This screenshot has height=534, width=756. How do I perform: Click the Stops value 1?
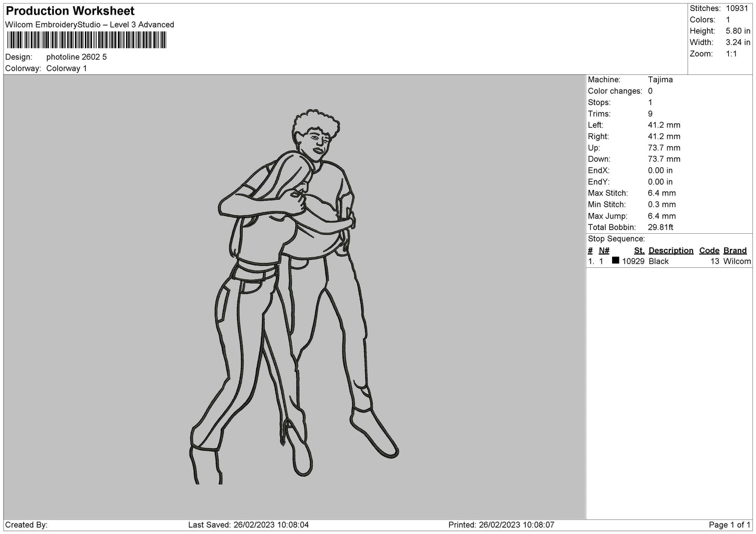click(x=650, y=103)
